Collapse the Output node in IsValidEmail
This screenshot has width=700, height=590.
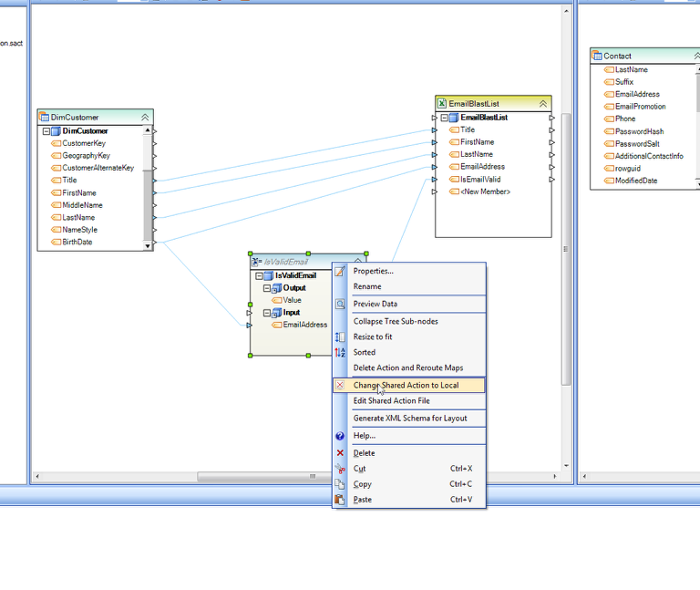(x=268, y=288)
